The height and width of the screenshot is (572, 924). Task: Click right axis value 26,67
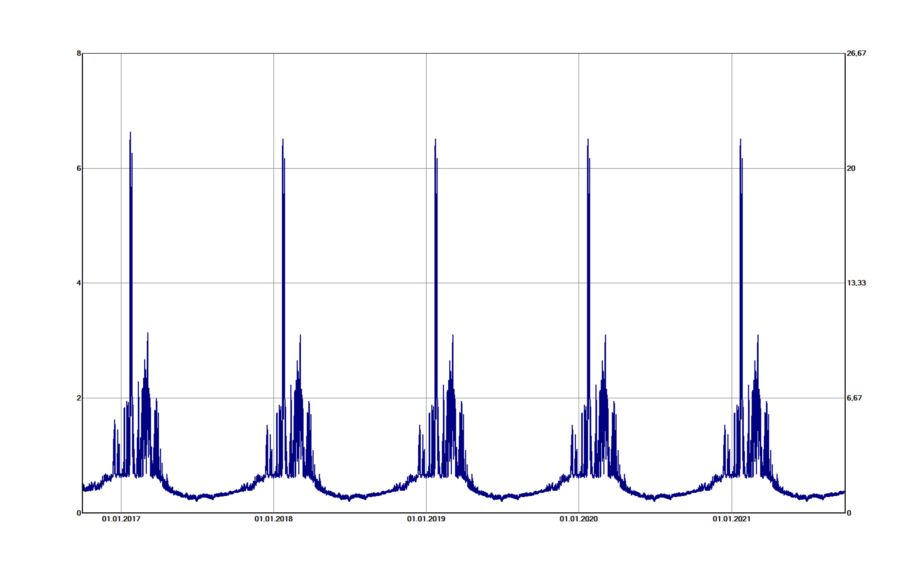point(856,53)
